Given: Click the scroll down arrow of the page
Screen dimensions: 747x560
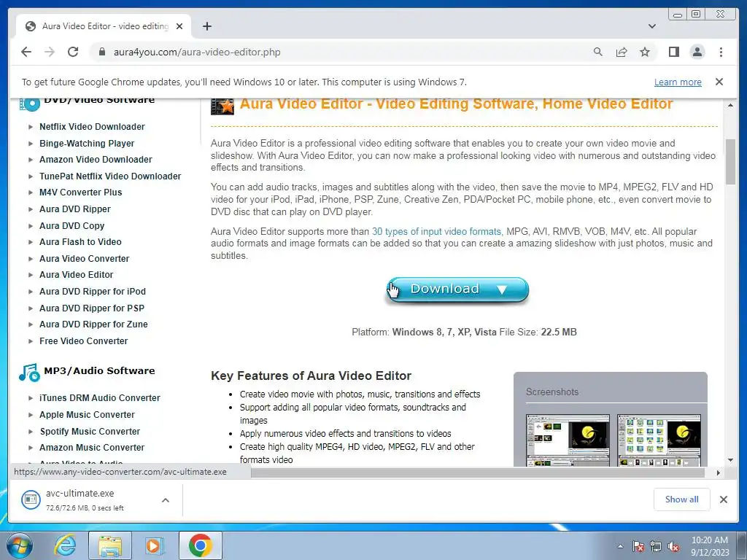Looking at the screenshot, I should 730,460.
